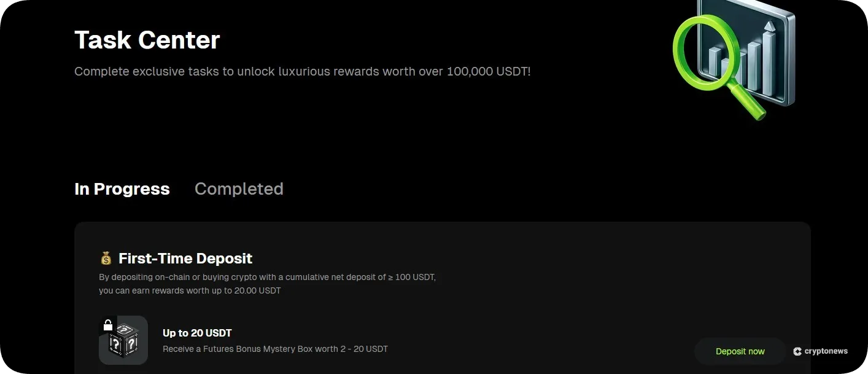This screenshot has width=868, height=374.
Task: Click the First-Time Deposit task title
Action: 185,258
